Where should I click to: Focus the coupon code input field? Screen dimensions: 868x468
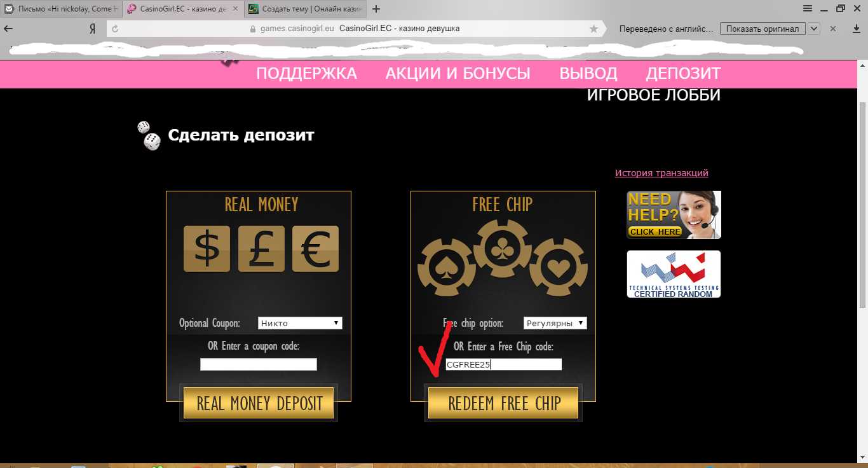click(259, 364)
